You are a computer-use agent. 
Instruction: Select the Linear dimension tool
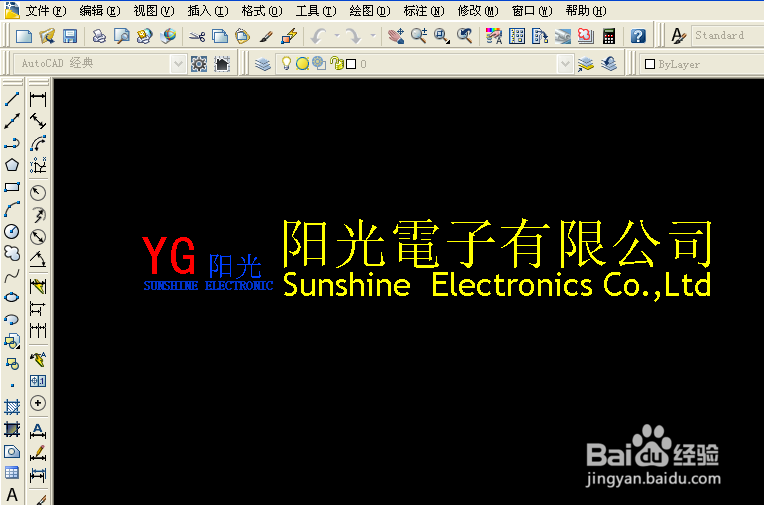tap(38, 99)
